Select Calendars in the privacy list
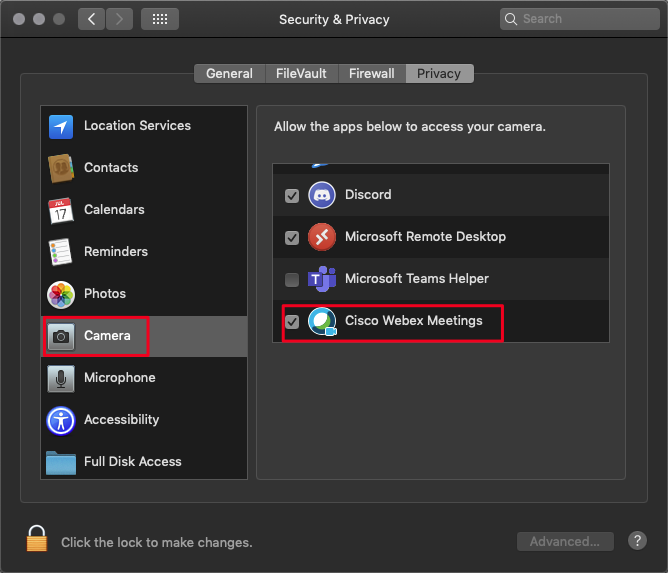The image size is (668, 573). (114, 210)
